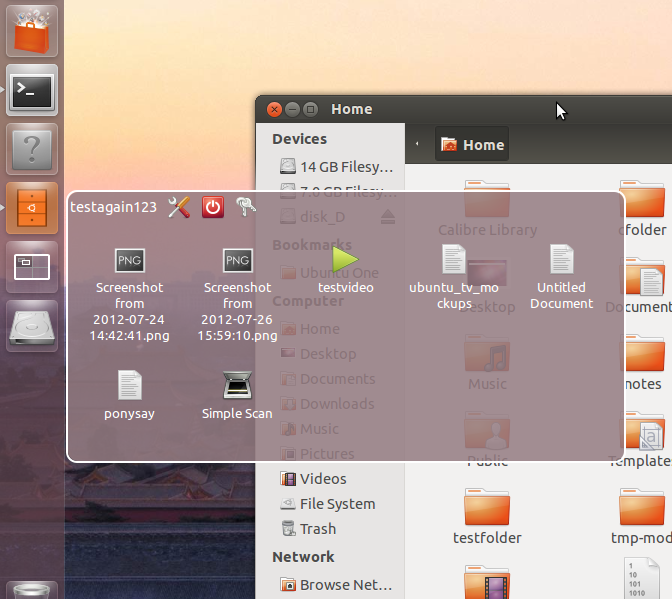Open Trash in the Nautilus sidebar
The height and width of the screenshot is (599, 672).
(x=308, y=529)
